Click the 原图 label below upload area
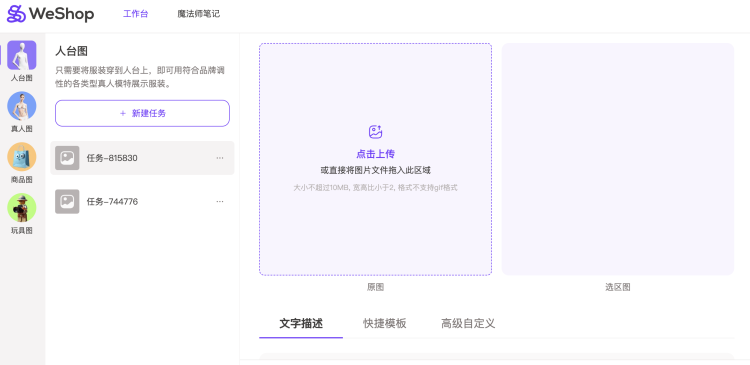 [x=375, y=287]
